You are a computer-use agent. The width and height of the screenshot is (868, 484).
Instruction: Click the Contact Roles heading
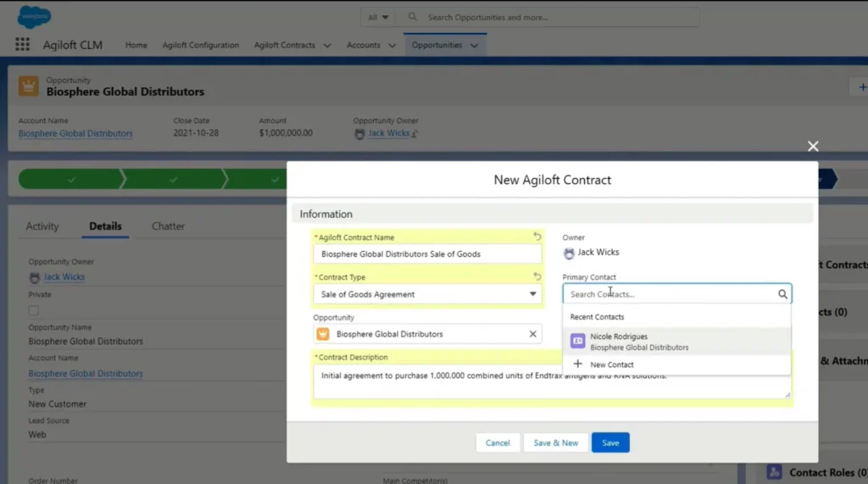click(827, 472)
